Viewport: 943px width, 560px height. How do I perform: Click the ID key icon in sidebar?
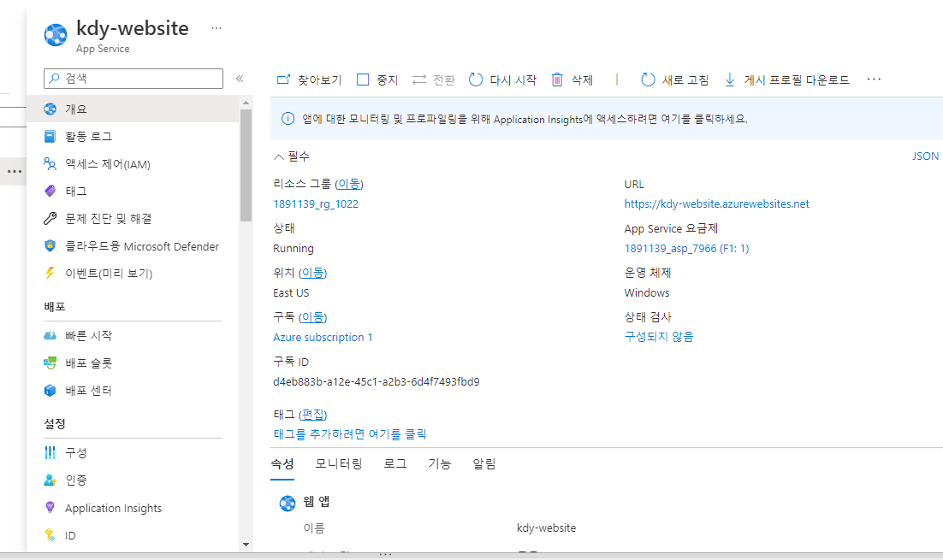tap(50, 534)
